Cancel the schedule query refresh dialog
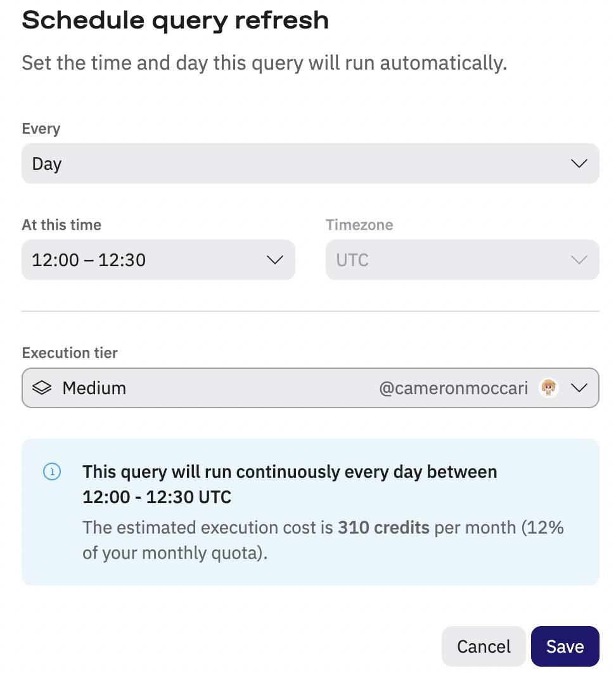The height and width of the screenshot is (673, 616). pos(484,646)
